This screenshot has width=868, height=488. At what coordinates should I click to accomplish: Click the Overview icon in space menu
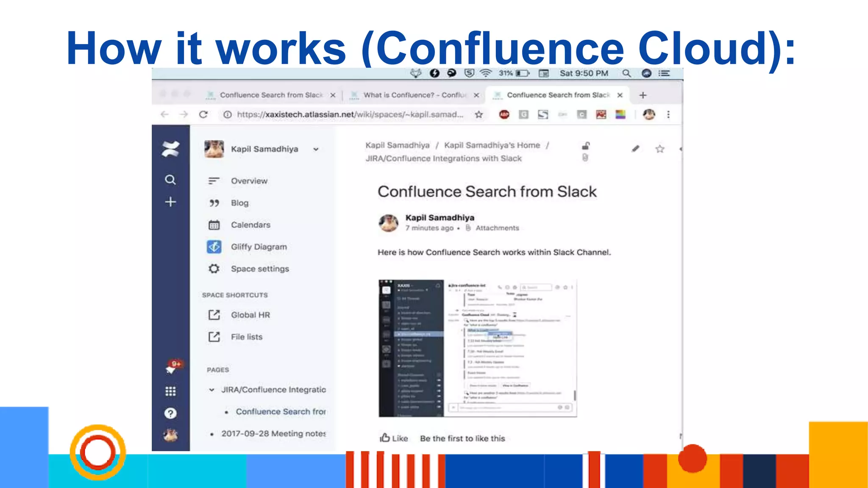point(214,181)
